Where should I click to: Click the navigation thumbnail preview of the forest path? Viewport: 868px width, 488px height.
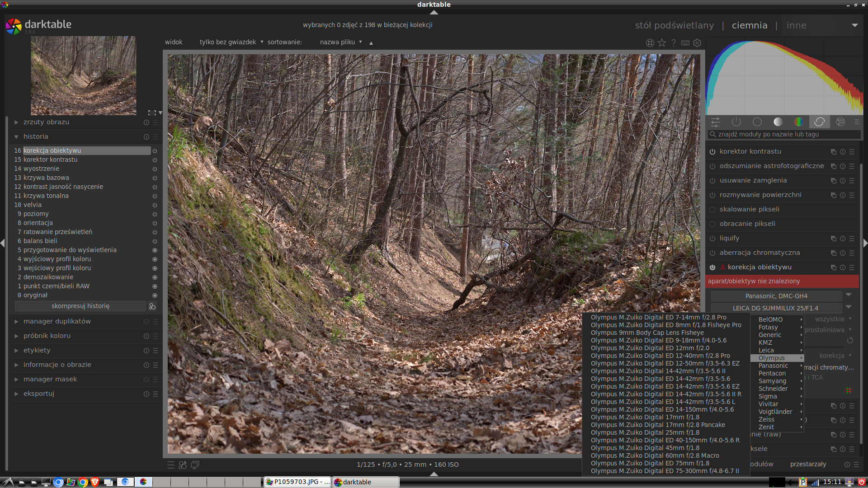pos(84,75)
